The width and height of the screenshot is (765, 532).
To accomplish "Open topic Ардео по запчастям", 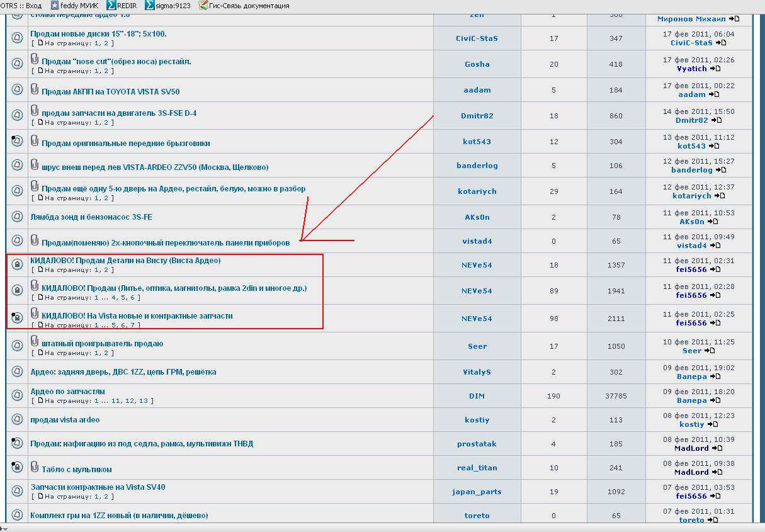I will click(x=67, y=392).
